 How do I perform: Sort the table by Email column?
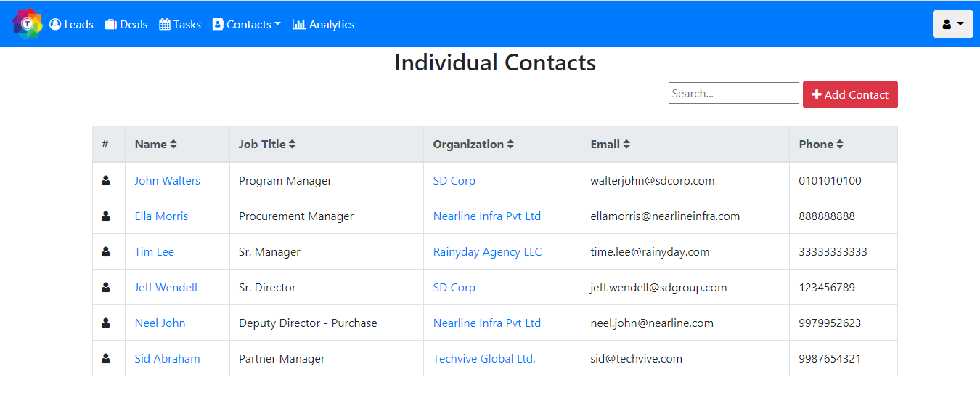pyautogui.click(x=626, y=145)
